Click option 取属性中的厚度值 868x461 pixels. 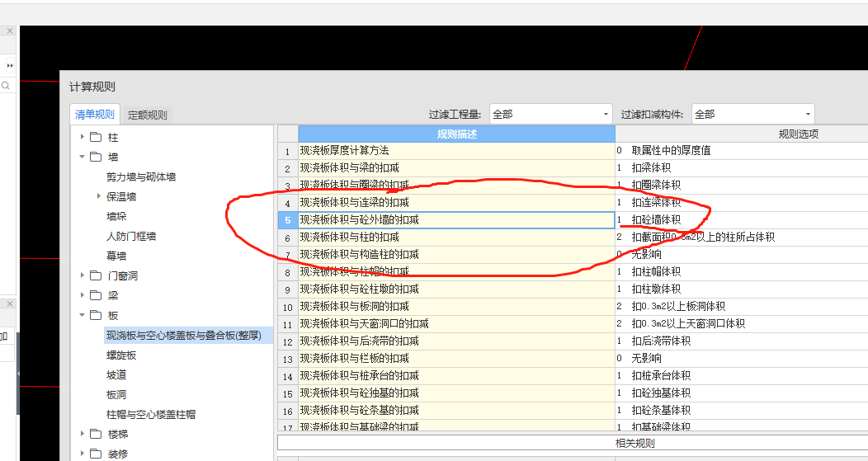point(671,151)
